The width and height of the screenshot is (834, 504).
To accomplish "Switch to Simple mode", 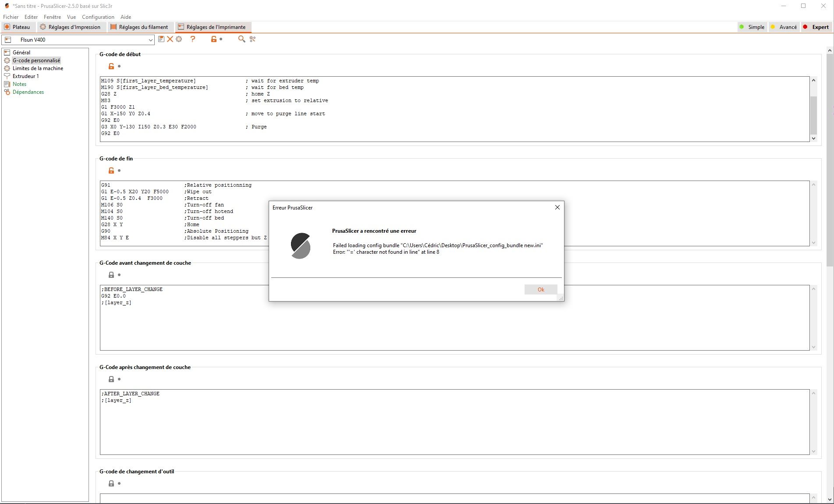I will (x=752, y=27).
